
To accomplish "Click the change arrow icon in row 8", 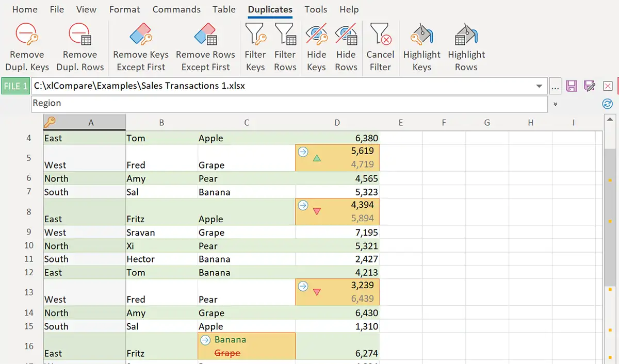I will (303, 205).
